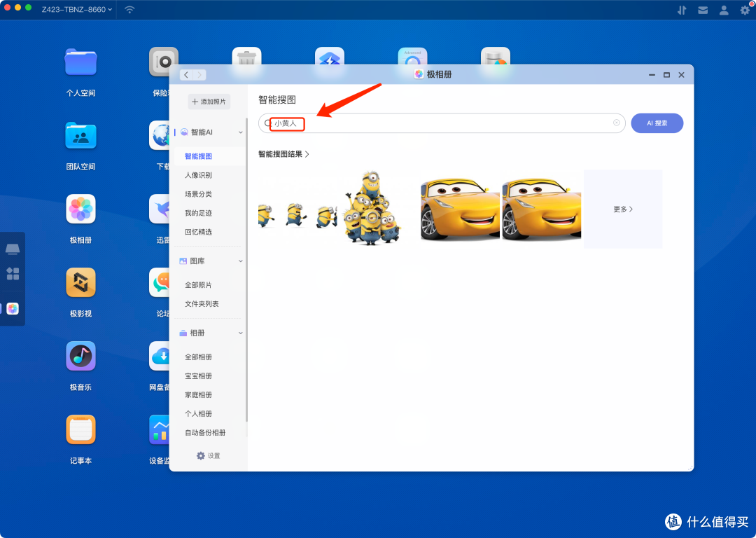Viewport: 756px width, 538px height.
Task: Expand 智能搜图结果 with its arrow
Action: [307, 154]
